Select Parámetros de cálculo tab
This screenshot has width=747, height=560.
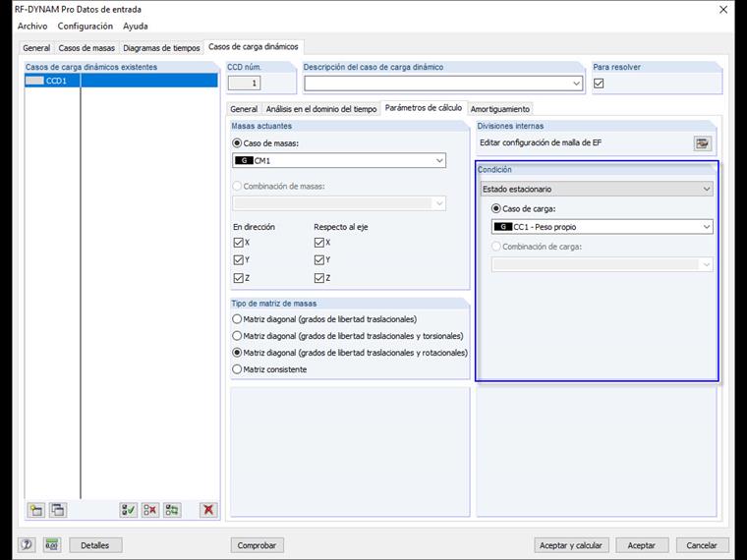pyautogui.click(x=424, y=108)
